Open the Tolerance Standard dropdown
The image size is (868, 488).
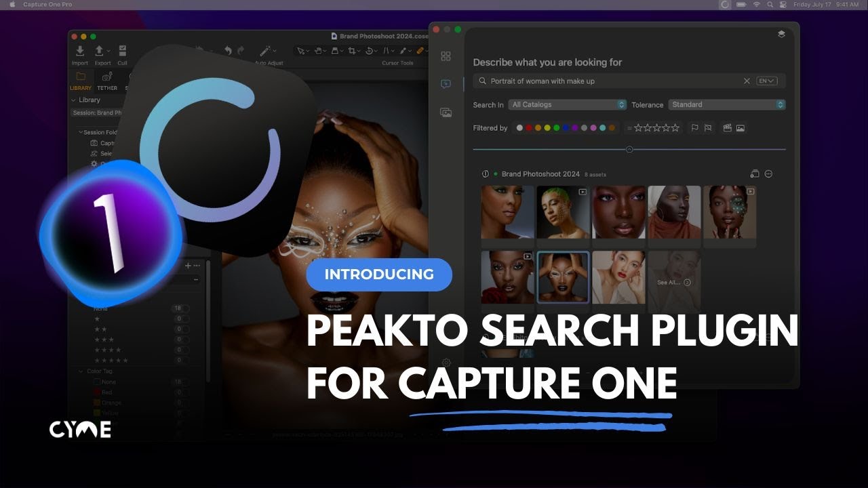(x=727, y=104)
